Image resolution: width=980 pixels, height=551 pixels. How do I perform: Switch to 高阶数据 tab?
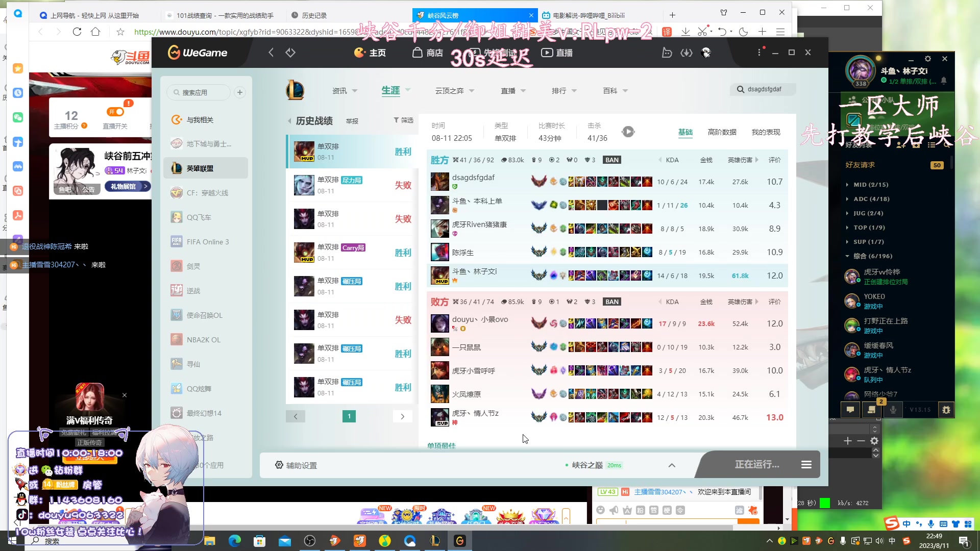tap(722, 132)
